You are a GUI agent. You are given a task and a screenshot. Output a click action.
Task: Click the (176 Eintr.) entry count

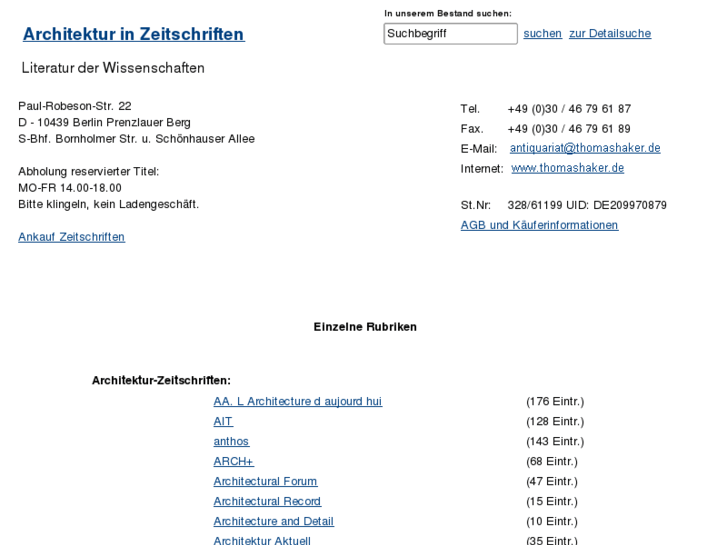coord(555,401)
